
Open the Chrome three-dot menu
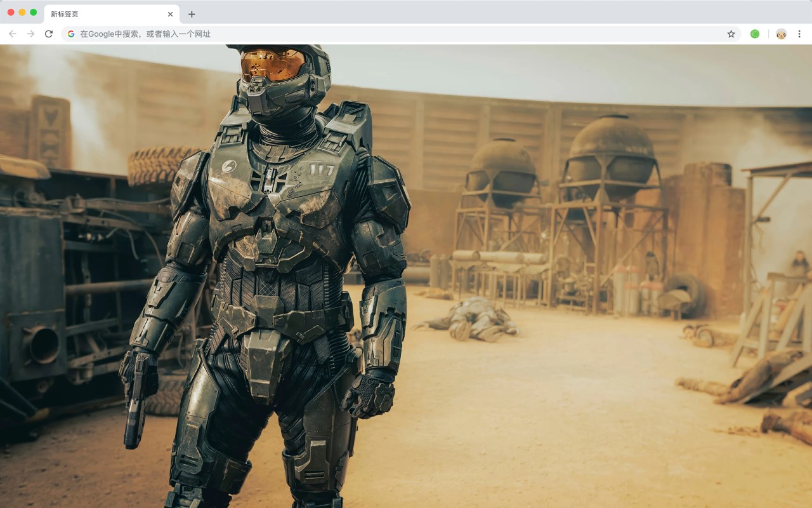pos(799,34)
